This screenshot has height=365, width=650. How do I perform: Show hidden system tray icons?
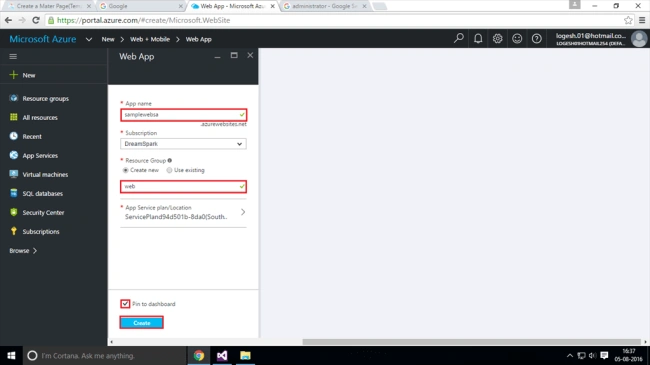[570, 355]
